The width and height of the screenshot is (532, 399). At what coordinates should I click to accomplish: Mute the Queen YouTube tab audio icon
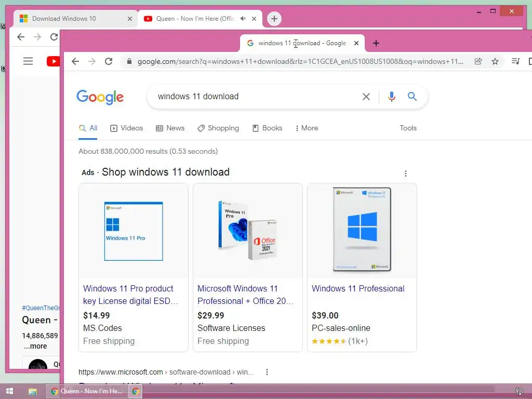[x=243, y=19]
